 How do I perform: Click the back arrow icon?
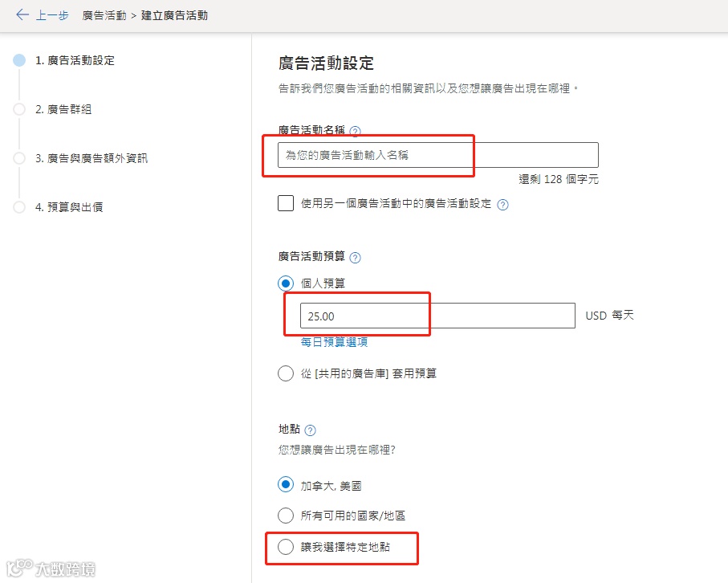click(22, 15)
